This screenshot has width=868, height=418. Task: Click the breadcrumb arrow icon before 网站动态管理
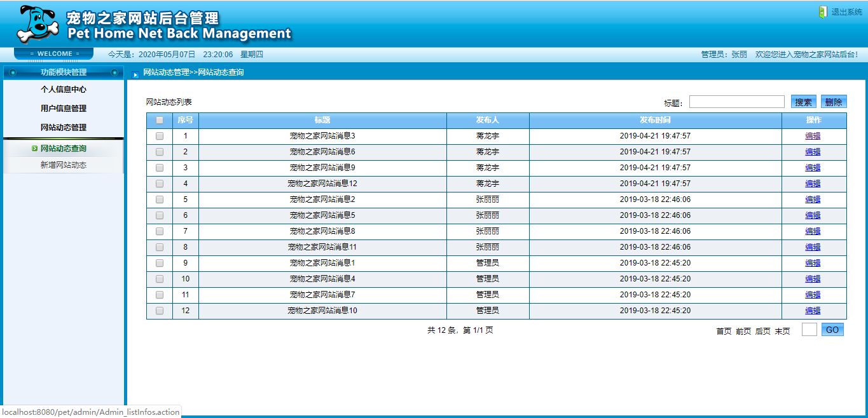tap(135, 74)
